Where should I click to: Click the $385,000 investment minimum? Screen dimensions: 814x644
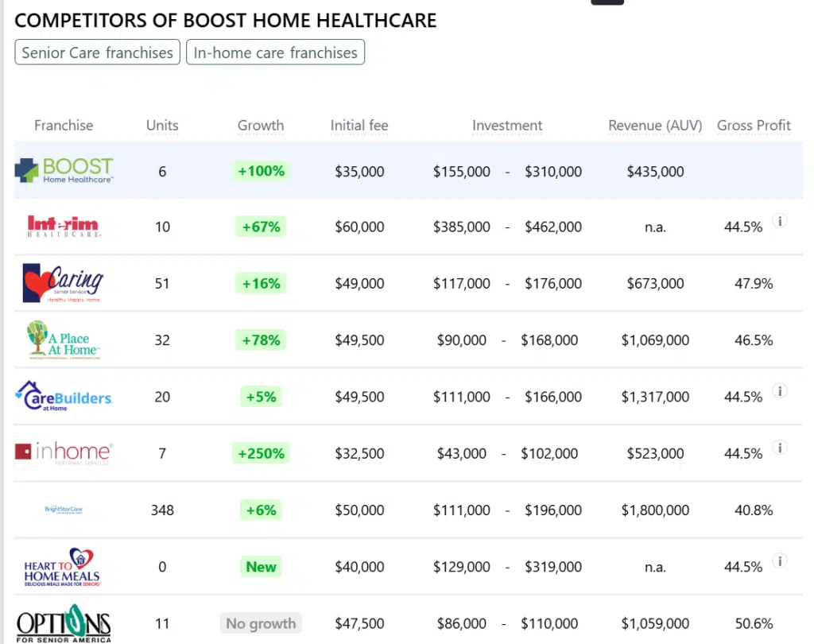(x=462, y=227)
